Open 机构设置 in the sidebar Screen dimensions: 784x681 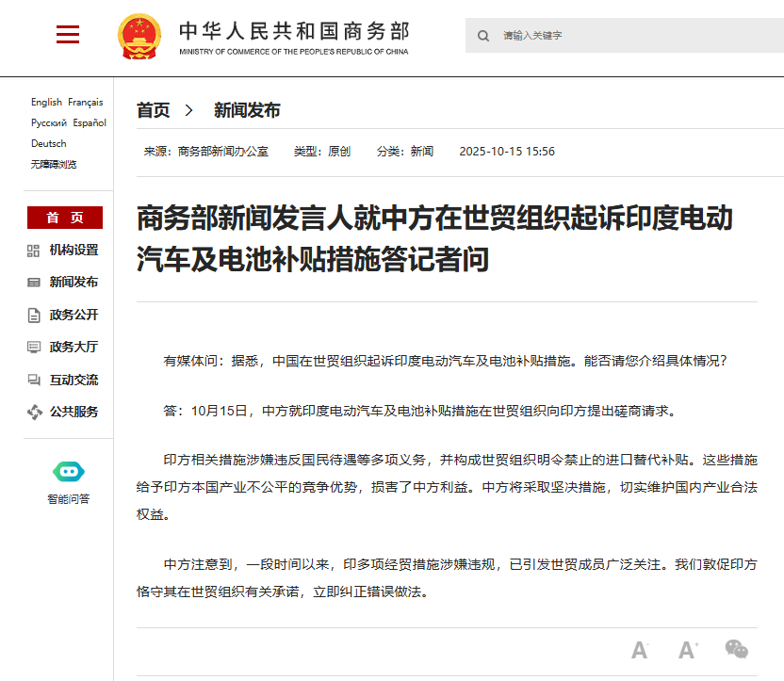[73, 250]
